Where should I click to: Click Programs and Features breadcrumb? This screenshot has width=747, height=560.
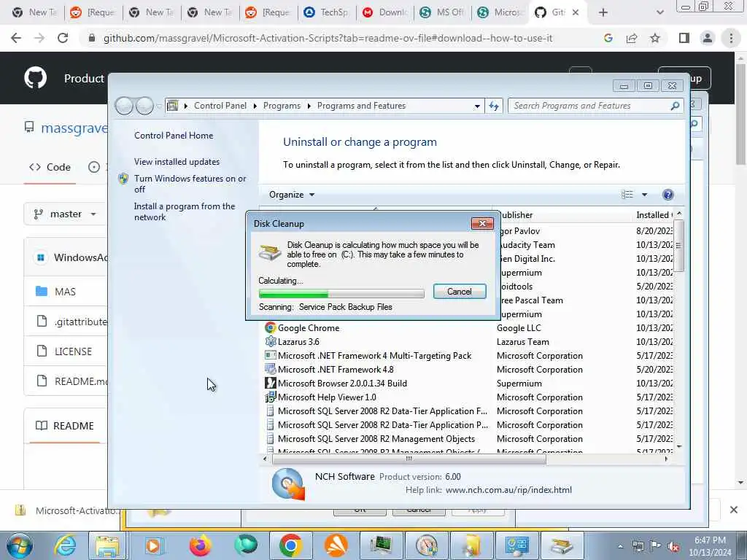point(361,106)
